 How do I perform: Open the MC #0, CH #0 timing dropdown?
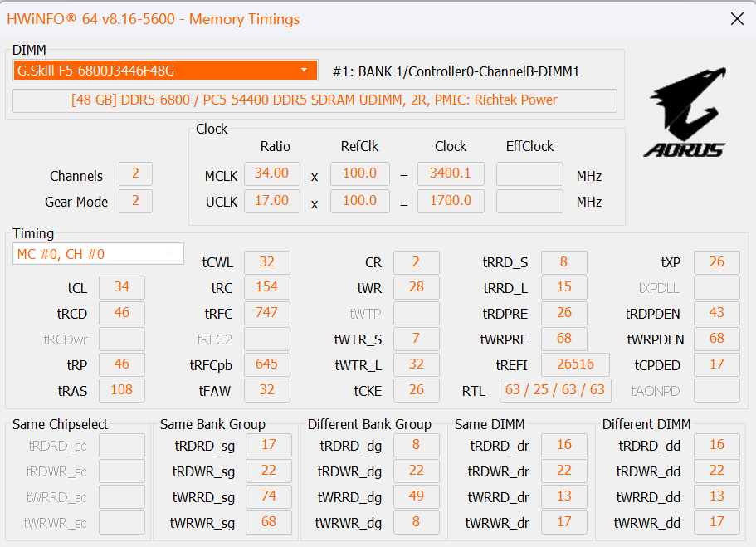[x=98, y=254]
